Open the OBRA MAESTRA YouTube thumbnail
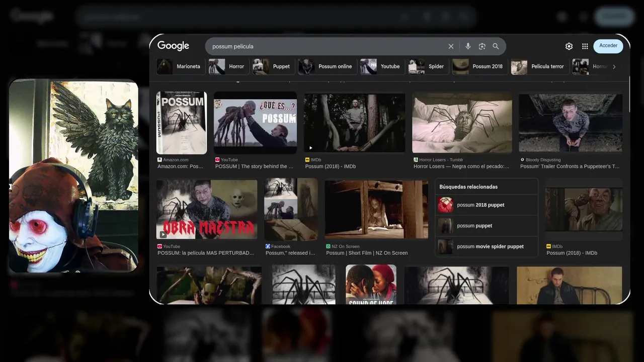 coord(207,209)
